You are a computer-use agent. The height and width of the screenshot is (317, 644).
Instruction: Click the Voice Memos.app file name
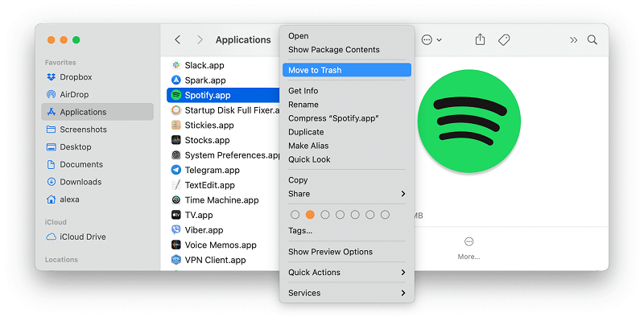pyautogui.click(x=221, y=245)
